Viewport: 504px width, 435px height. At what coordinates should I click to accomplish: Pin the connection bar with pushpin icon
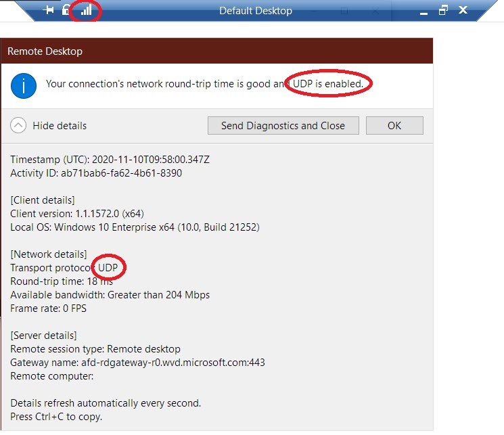tap(48, 10)
